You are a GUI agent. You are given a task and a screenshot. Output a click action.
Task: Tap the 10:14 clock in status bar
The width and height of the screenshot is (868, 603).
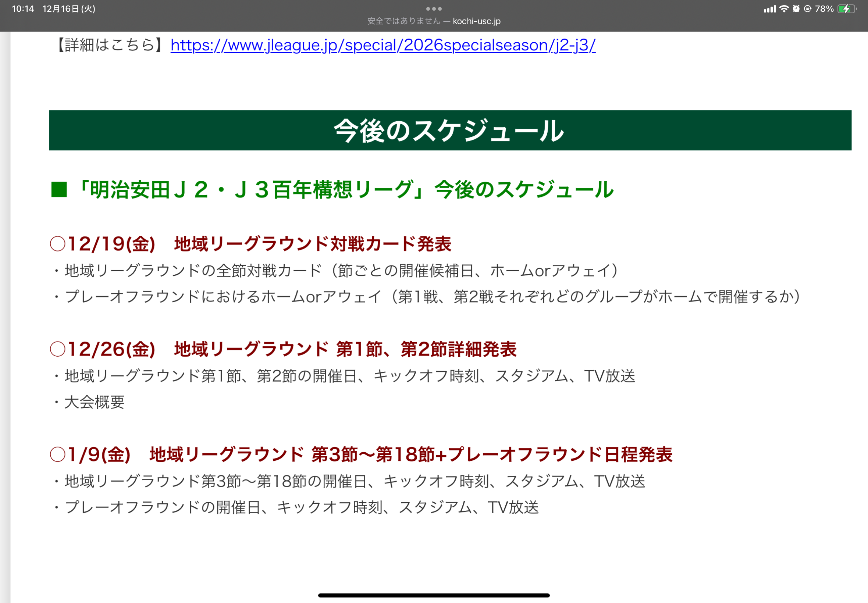(23, 9)
